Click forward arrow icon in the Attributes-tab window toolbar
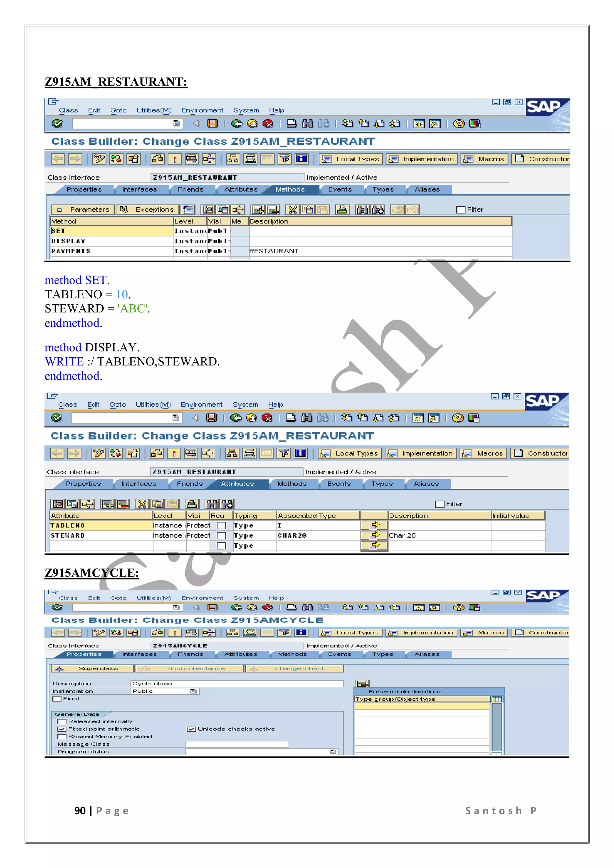The image size is (614, 868). coord(74,453)
